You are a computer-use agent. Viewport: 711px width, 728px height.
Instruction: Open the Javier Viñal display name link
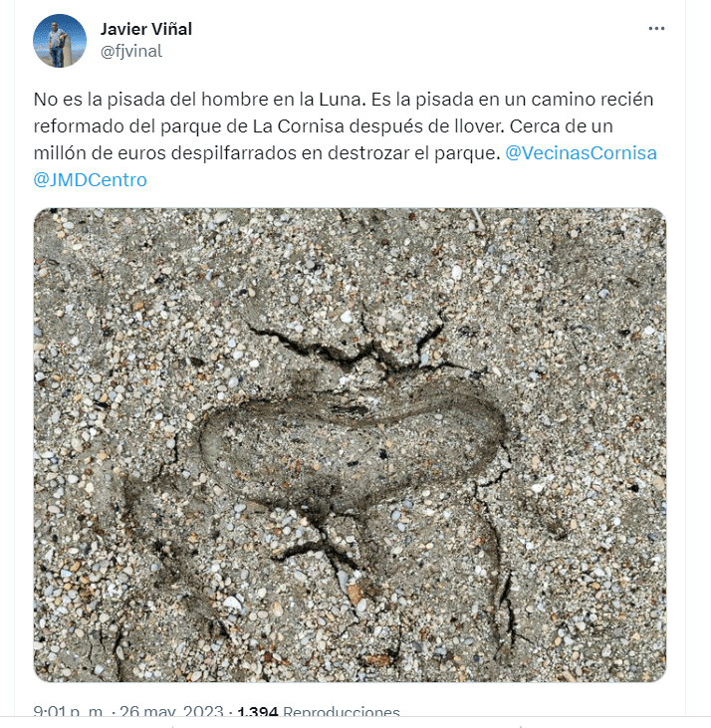pyautogui.click(x=146, y=29)
